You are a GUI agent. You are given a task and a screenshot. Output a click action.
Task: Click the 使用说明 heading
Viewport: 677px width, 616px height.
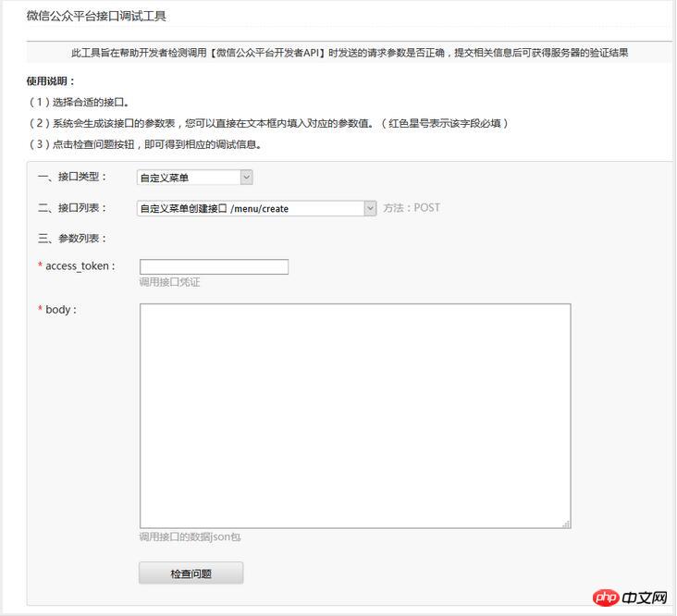(51, 81)
